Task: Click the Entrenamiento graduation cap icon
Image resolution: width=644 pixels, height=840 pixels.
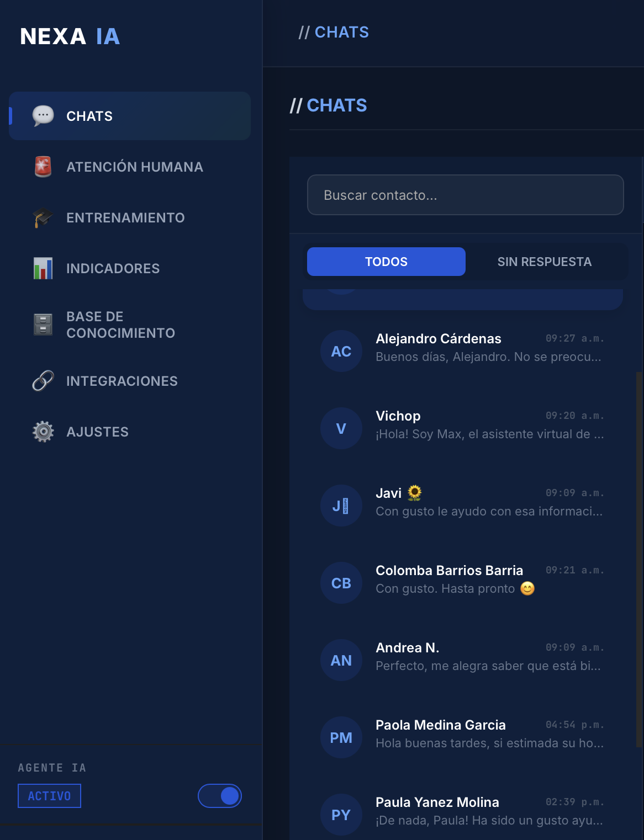Action: tap(43, 217)
